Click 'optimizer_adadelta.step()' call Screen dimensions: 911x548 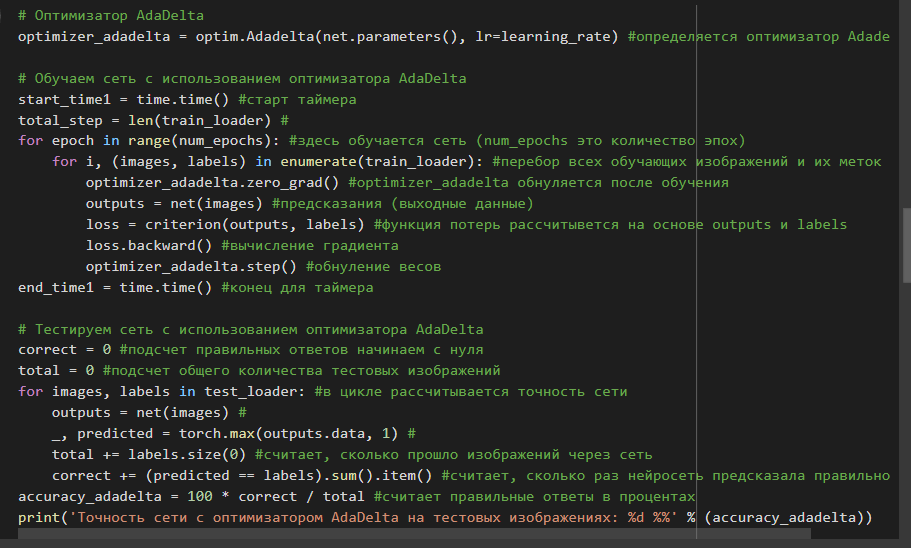191,266
